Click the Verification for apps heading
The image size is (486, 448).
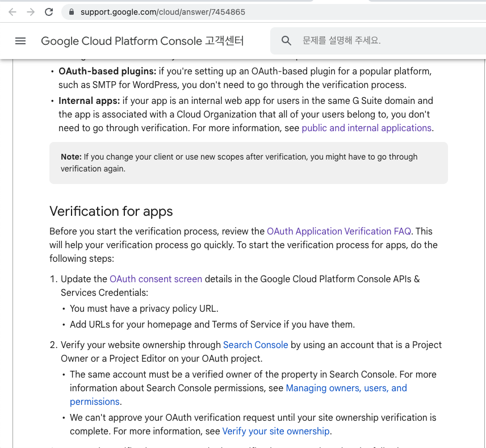(111, 211)
